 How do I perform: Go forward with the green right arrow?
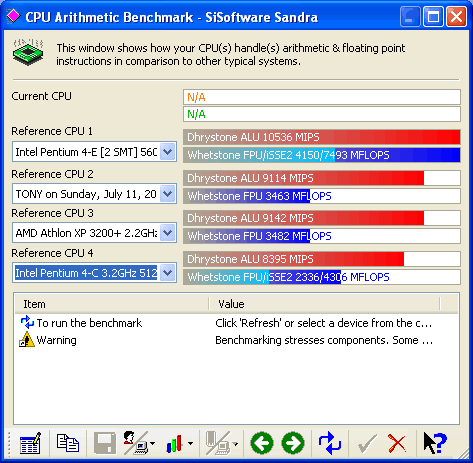(x=293, y=443)
